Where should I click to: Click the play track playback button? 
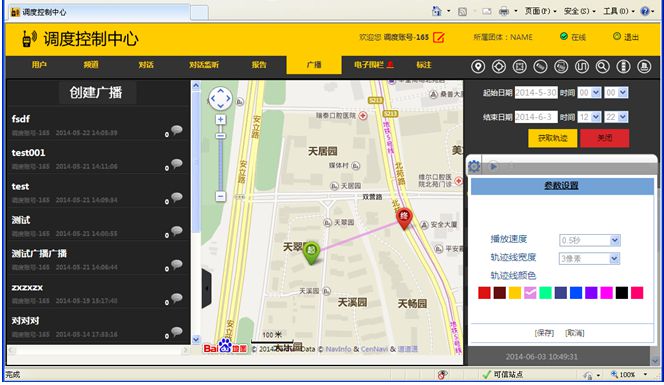pyautogui.click(x=493, y=166)
